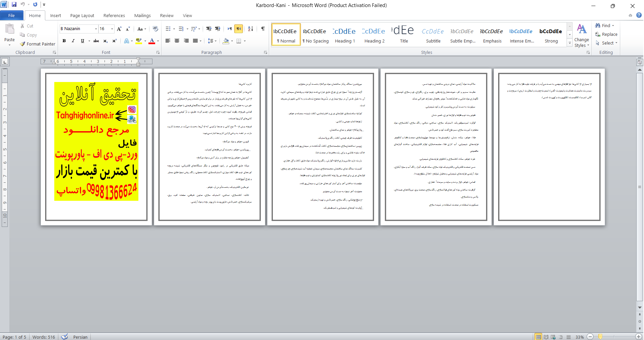
Task: Toggle Print Layout view button
Action: 538,337
